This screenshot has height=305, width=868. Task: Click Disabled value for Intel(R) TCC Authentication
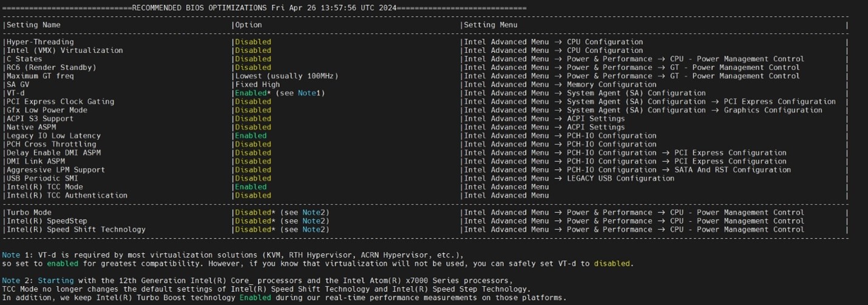[253, 196]
